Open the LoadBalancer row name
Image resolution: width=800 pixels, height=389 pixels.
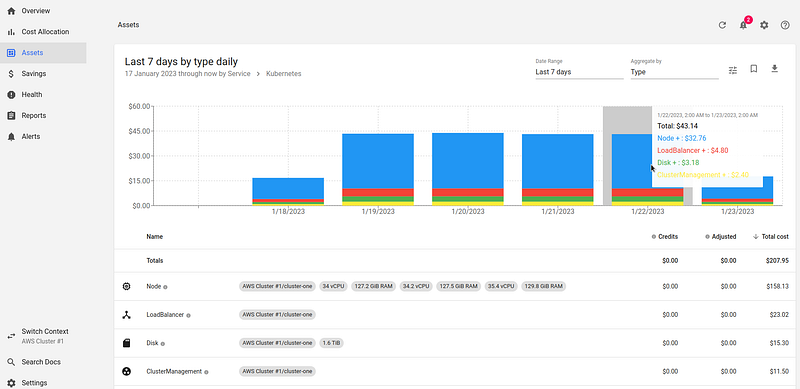tap(165, 315)
